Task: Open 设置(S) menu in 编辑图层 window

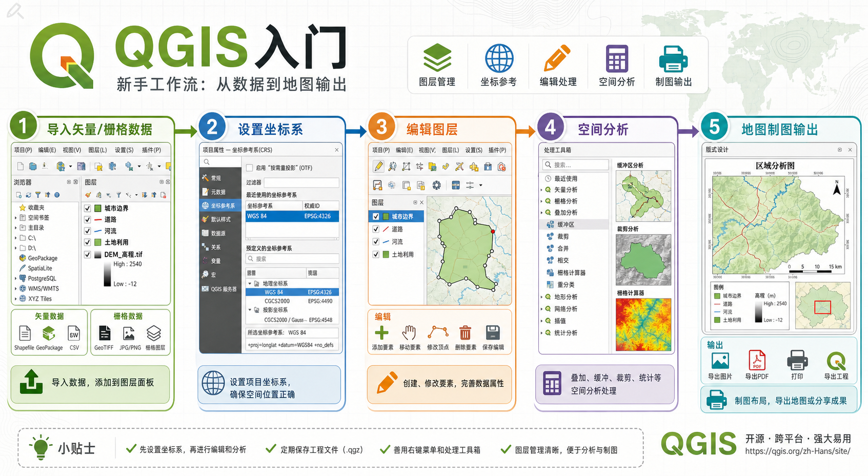Action: point(474,150)
